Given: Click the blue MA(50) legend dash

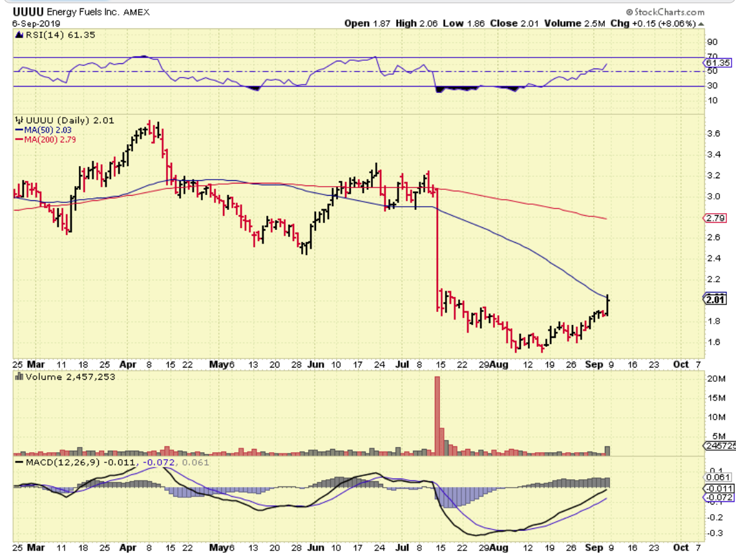Looking at the screenshot, I should 19,130.
